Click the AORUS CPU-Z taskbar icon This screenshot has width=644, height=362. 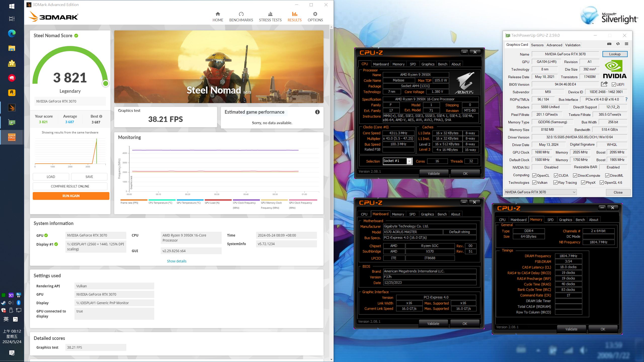[x=12, y=137]
